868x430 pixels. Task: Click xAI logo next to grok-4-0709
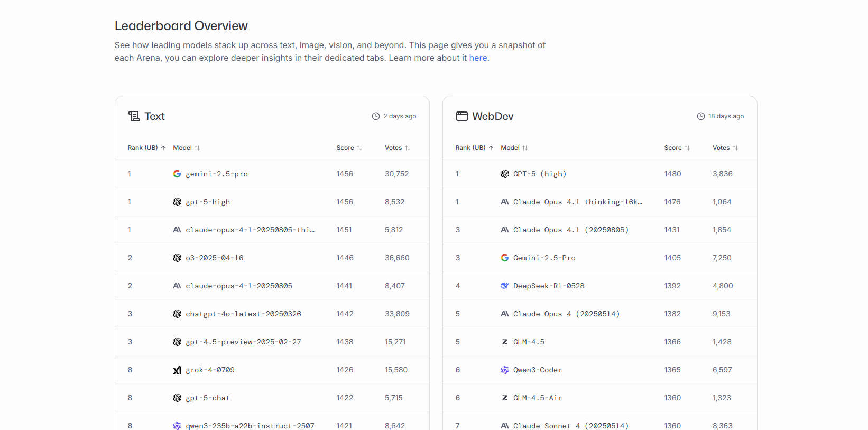click(177, 370)
